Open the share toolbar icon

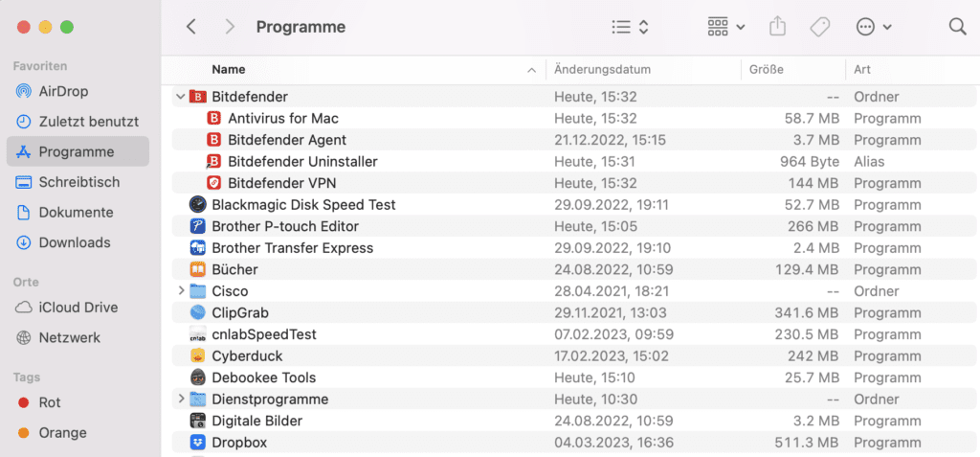click(777, 26)
